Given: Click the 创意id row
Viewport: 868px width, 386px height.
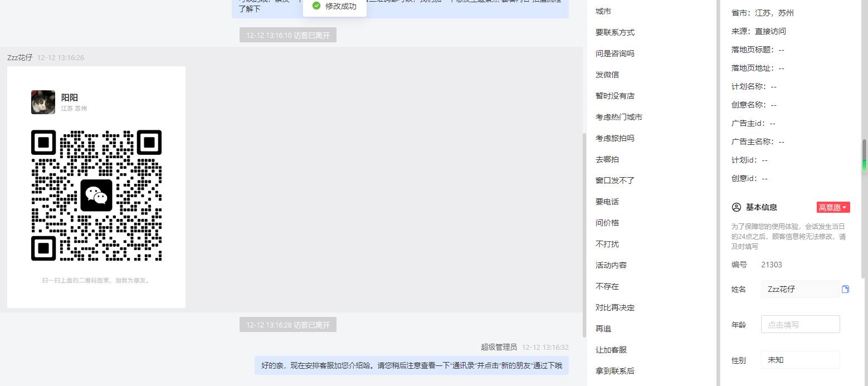Looking at the screenshot, I should pos(749,178).
